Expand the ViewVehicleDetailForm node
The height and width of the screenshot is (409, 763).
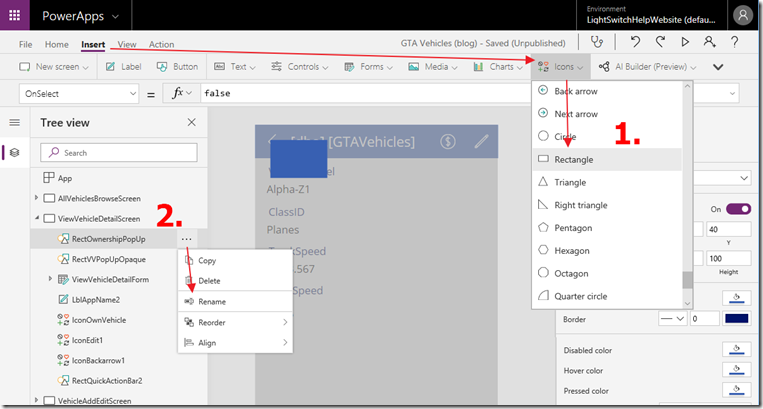pyautogui.click(x=50, y=279)
